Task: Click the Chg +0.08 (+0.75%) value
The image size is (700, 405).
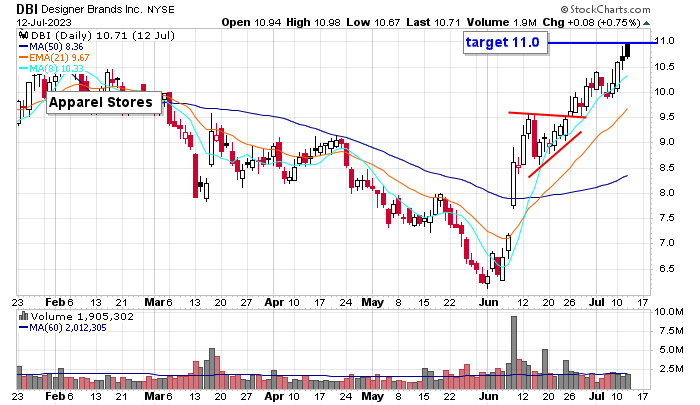Action: [591, 22]
